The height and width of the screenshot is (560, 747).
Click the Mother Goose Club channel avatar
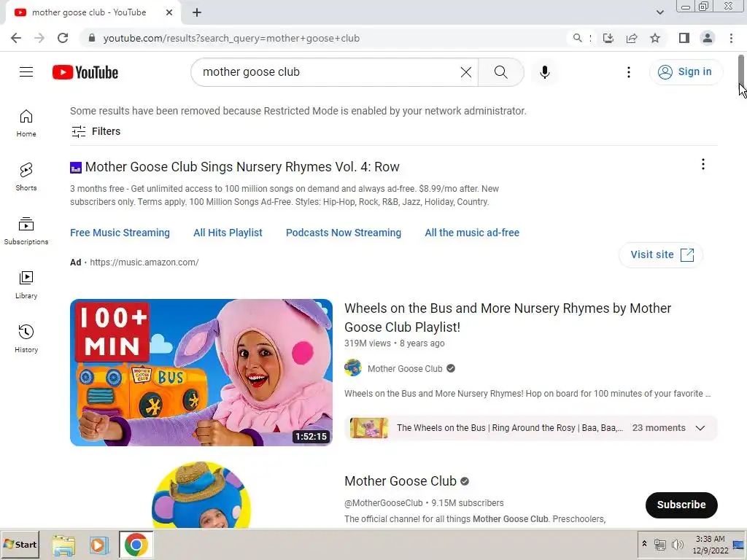click(201, 495)
